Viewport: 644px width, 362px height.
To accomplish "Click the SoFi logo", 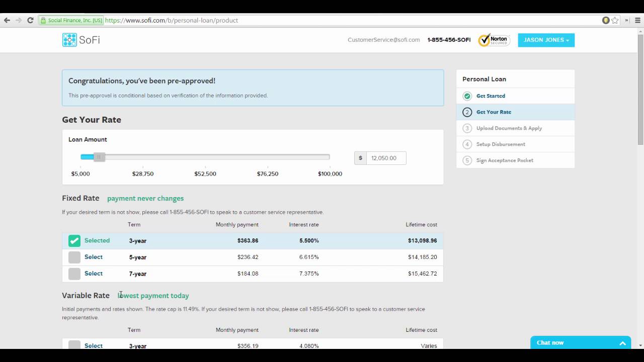I will [x=81, y=40].
